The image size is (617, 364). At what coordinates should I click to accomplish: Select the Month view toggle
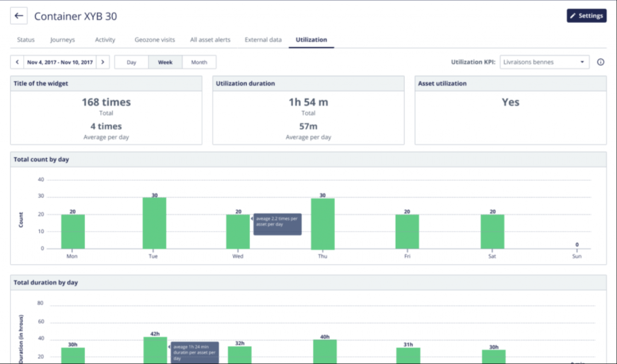(x=199, y=62)
